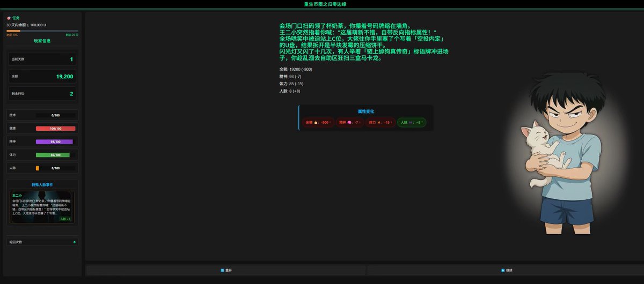The height and width of the screenshot is (284, 644).
Task: Click the text 精神: 93 (-7)
Action: (x=290, y=77)
